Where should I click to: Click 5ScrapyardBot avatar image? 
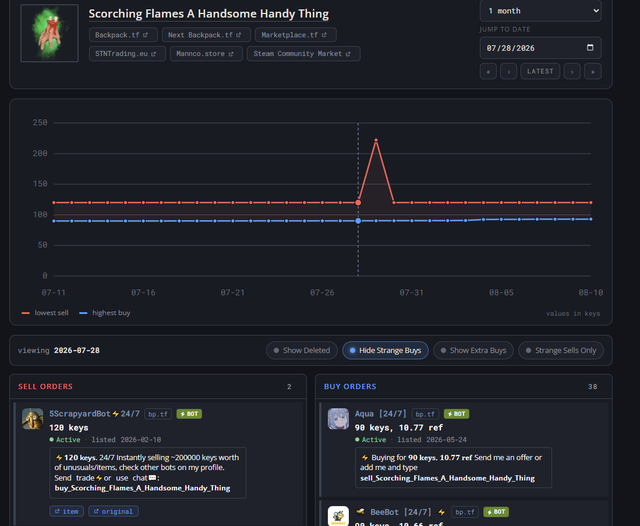tap(33, 419)
